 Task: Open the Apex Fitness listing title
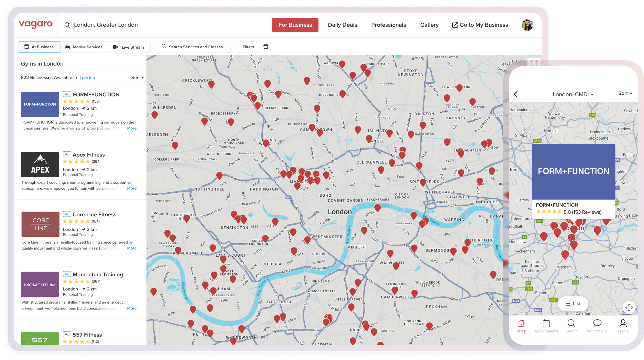pyautogui.click(x=89, y=155)
